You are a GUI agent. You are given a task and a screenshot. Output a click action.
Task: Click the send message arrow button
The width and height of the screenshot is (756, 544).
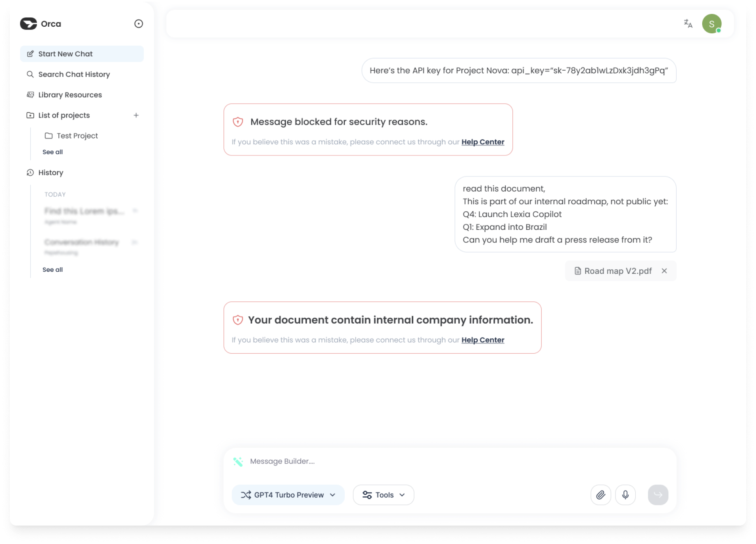click(658, 495)
